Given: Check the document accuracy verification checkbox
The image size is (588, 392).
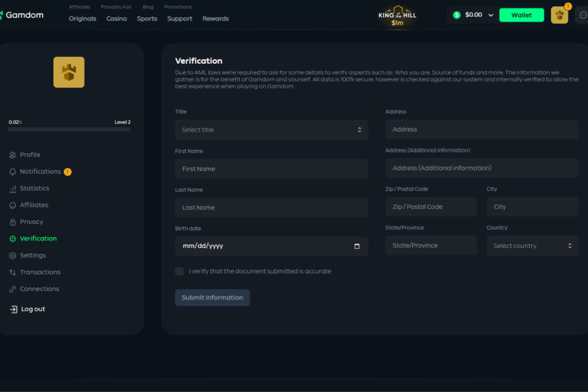Looking at the screenshot, I should pyautogui.click(x=180, y=271).
